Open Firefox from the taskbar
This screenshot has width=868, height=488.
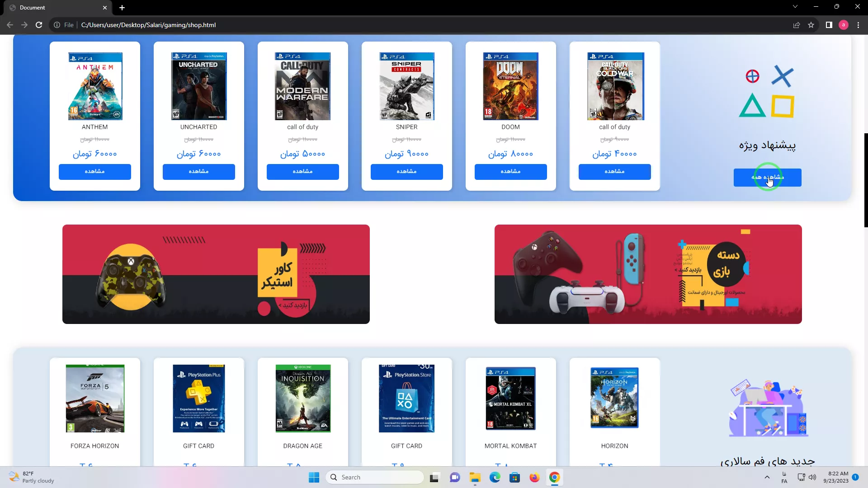click(x=534, y=478)
